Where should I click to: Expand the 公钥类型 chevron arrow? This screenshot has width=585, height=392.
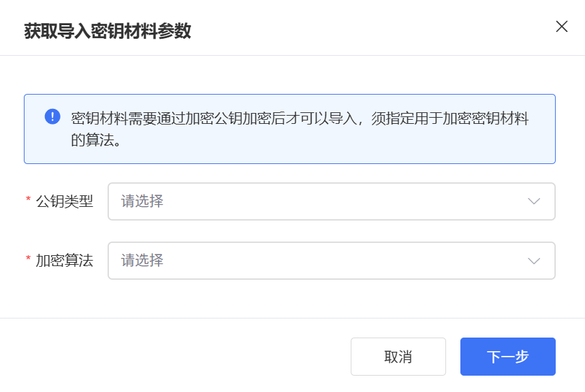[534, 201]
